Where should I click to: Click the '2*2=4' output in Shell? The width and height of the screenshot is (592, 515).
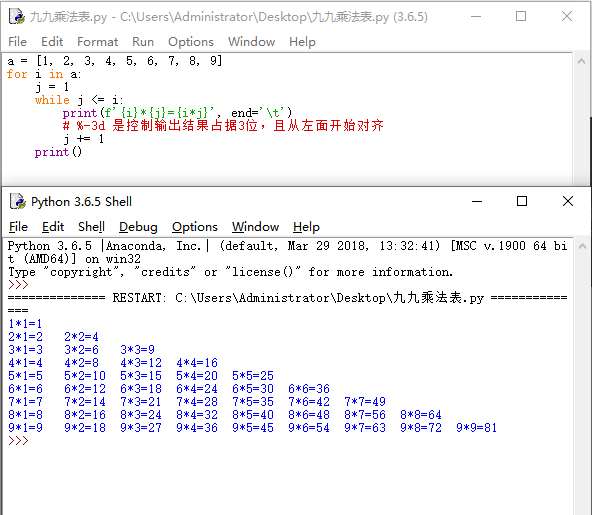81,336
